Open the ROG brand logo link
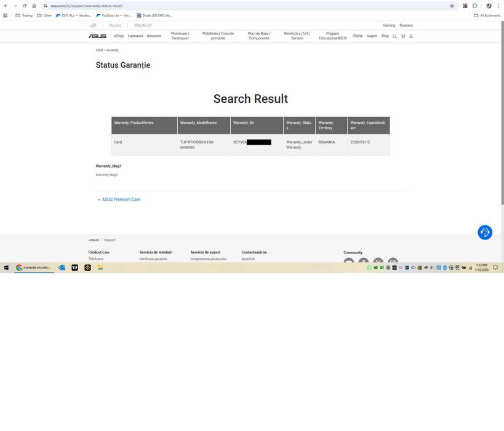 (x=92, y=25)
